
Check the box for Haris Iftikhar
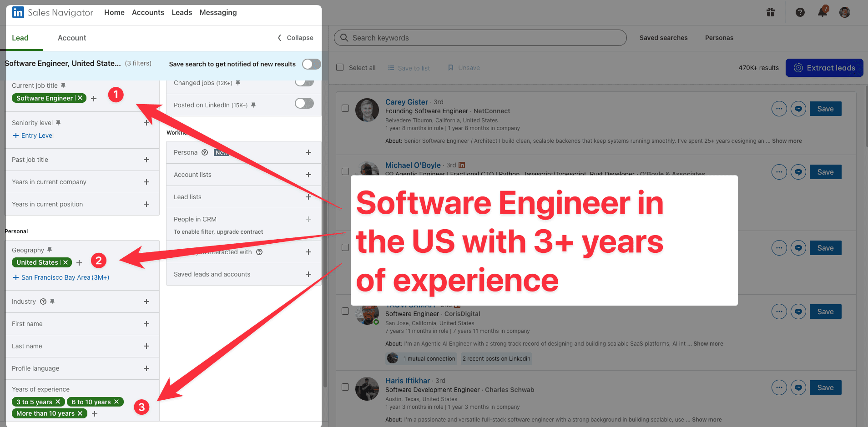click(345, 387)
